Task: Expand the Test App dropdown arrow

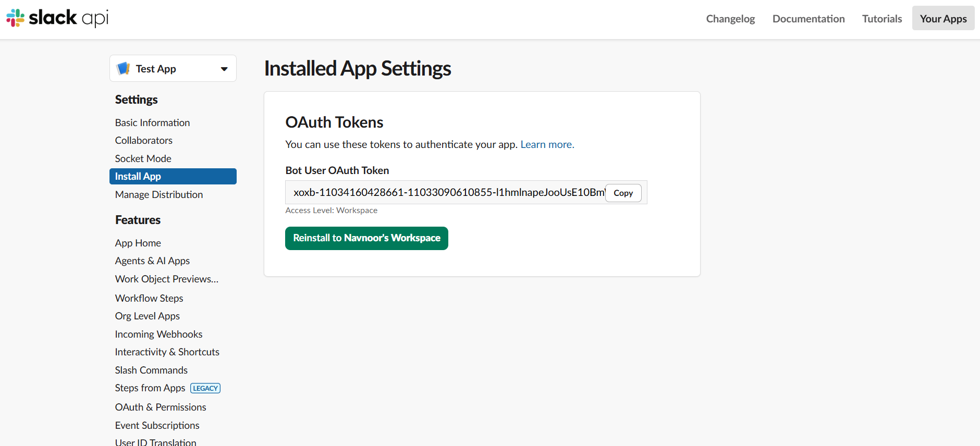Action: point(224,69)
